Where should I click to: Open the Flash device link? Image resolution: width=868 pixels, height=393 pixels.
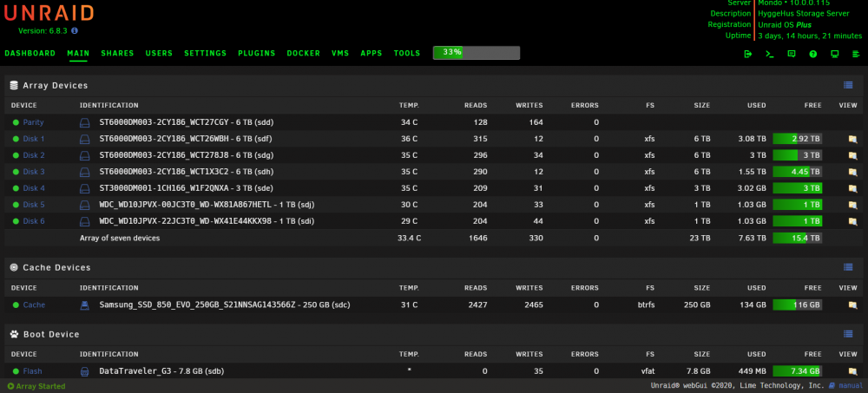(33, 371)
